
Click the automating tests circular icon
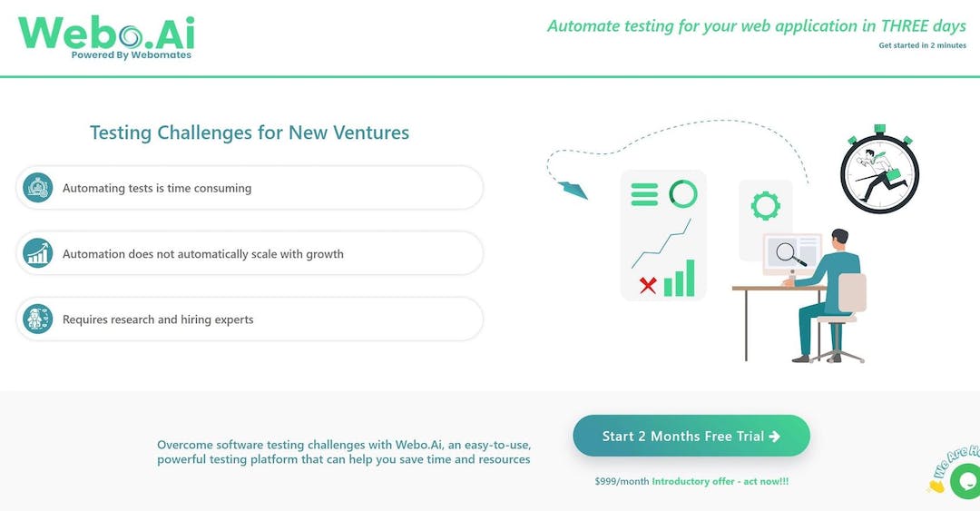pos(38,188)
